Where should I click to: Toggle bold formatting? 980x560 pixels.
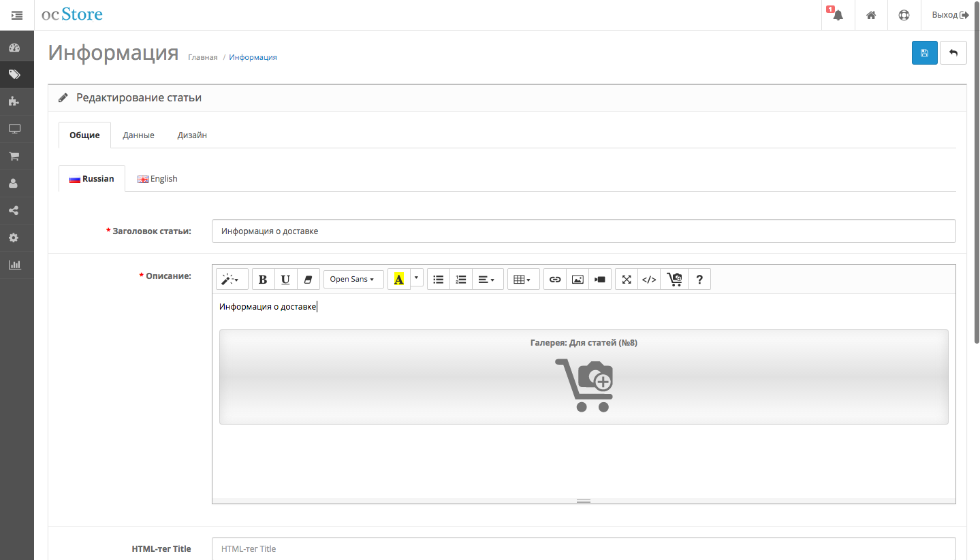pyautogui.click(x=263, y=279)
